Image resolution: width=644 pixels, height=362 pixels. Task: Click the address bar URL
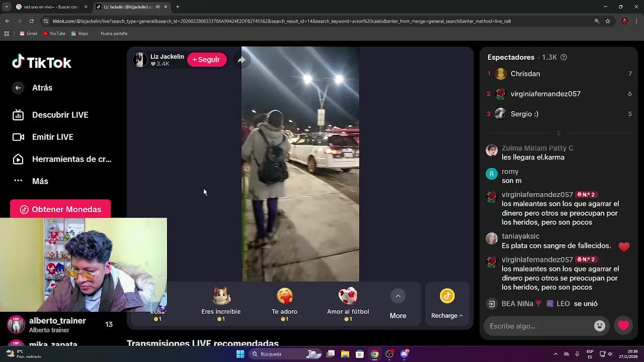[282, 21]
